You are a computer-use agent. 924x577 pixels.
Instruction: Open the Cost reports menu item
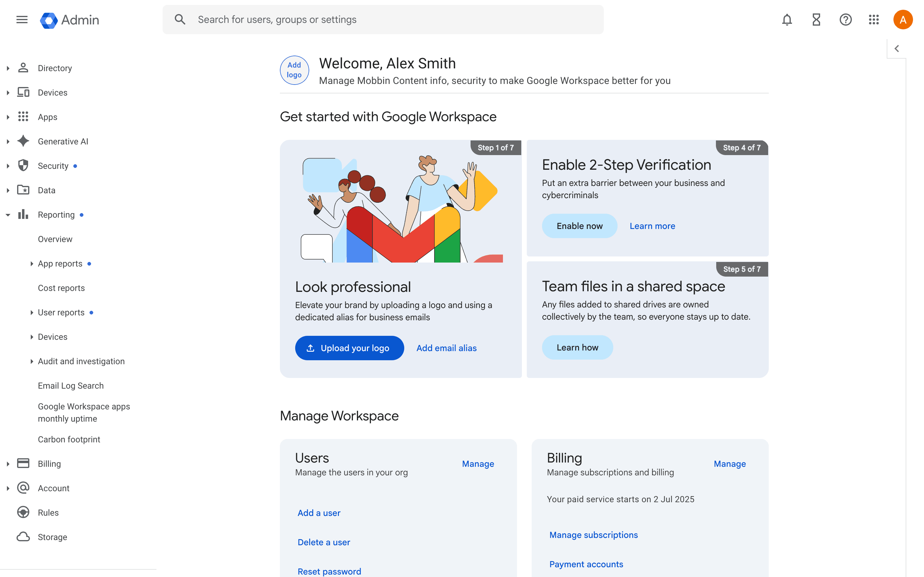click(x=61, y=288)
